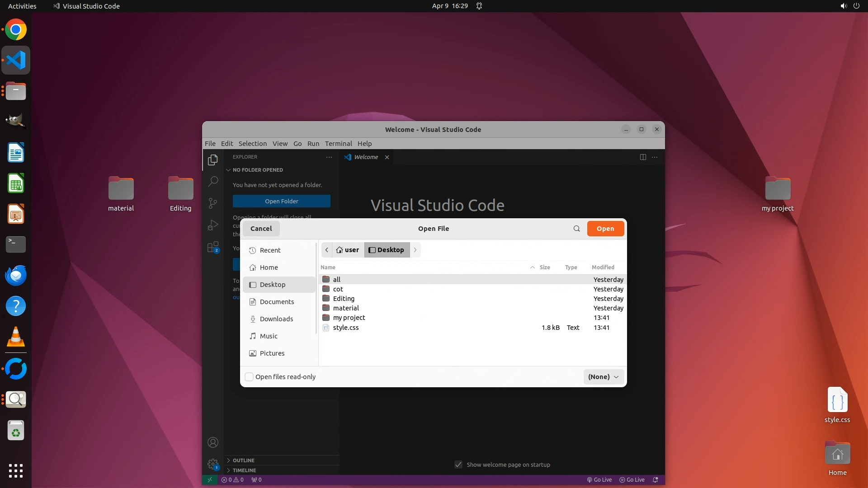Open the Terminal menu
The image size is (868, 488).
coord(338,144)
